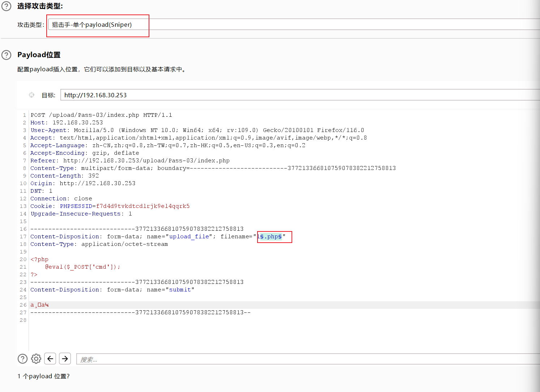Image resolution: width=540 pixels, height=392 pixels.
Task: Click the target crosshair icon beside 目标
Action: (31, 95)
